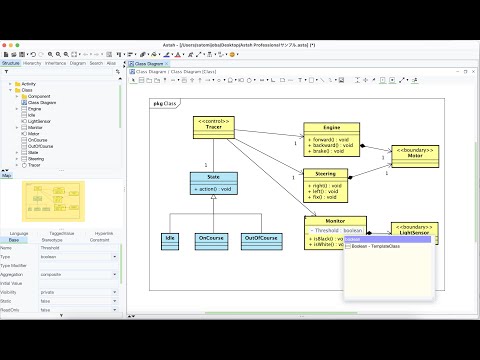480x360 pixels.
Task: Click the horizontal scrollbar under diagram
Action: (281, 313)
